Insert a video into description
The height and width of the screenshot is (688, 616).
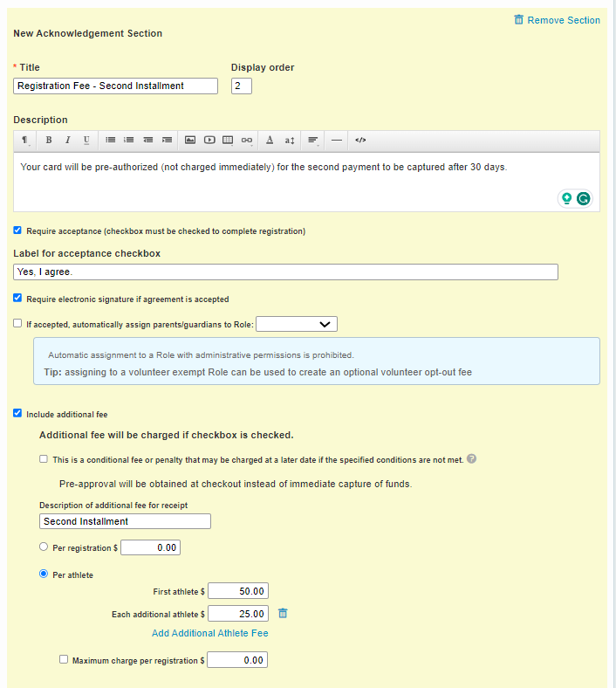click(x=209, y=140)
